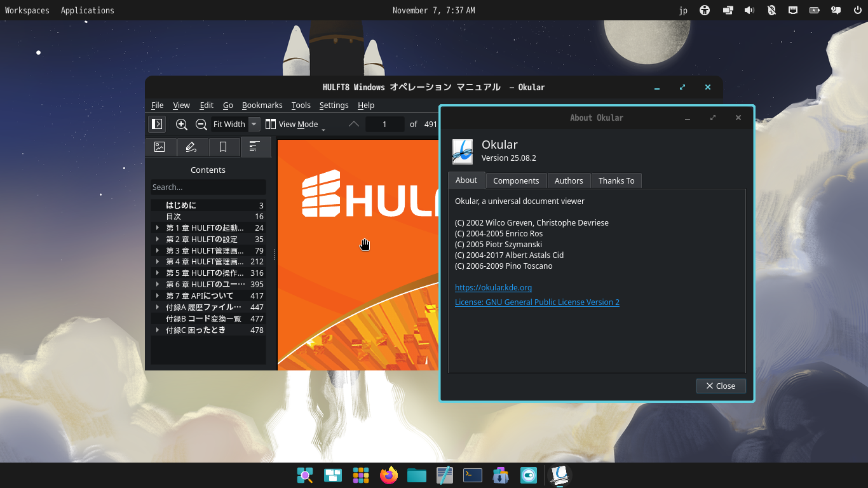Image resolution: width=868 pixels, height=488 pixels.
Task: Expand the 第2章 HULFTの設定 tree entry
Action: point(157,239)
